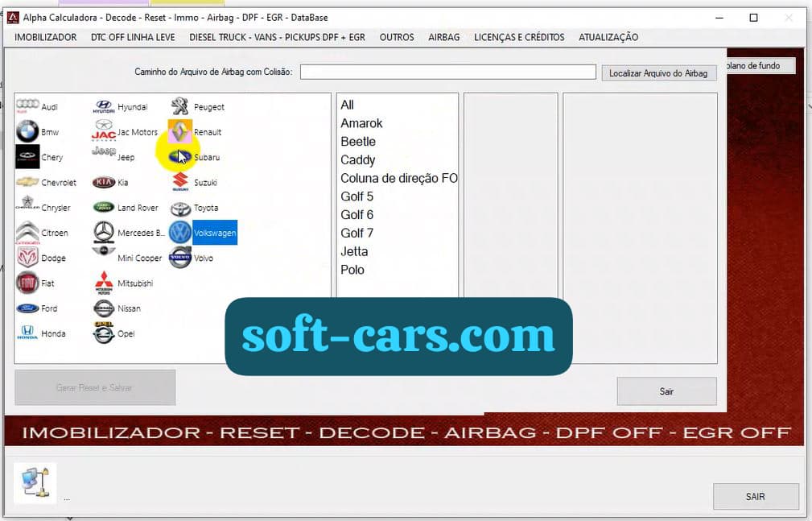Open the IMOBILIZADOR menu
This screenshot has width=812, height=521.
click(46, 37)
